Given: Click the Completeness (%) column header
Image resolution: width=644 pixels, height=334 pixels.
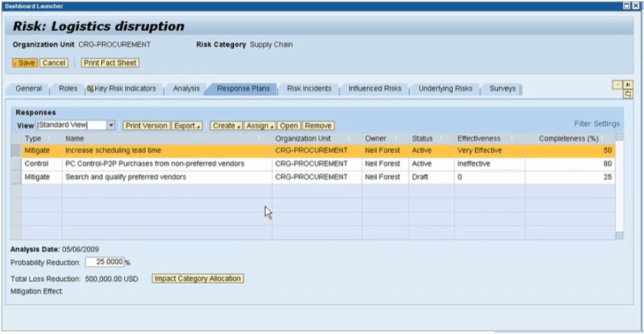Looking at the screenshot, I should [569, 139].
